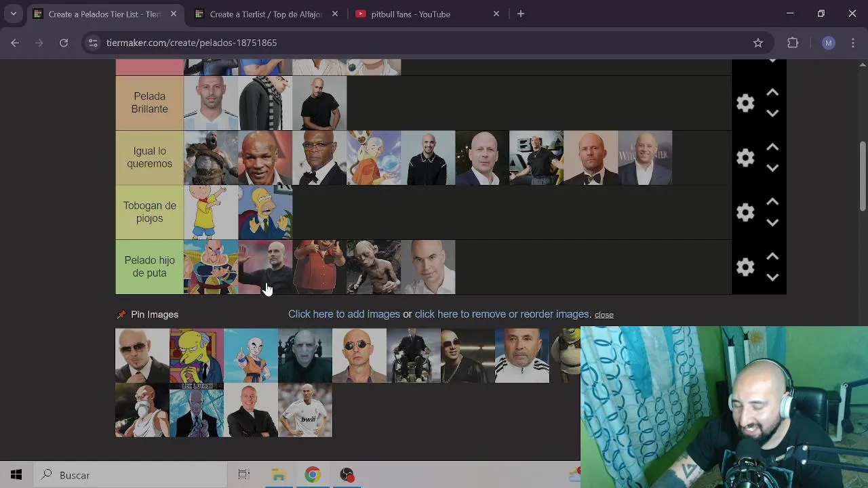Screen dimensions: 868x488
Task: Move Pelado hijo de puta tier down
Action: (x=772, y=277)
